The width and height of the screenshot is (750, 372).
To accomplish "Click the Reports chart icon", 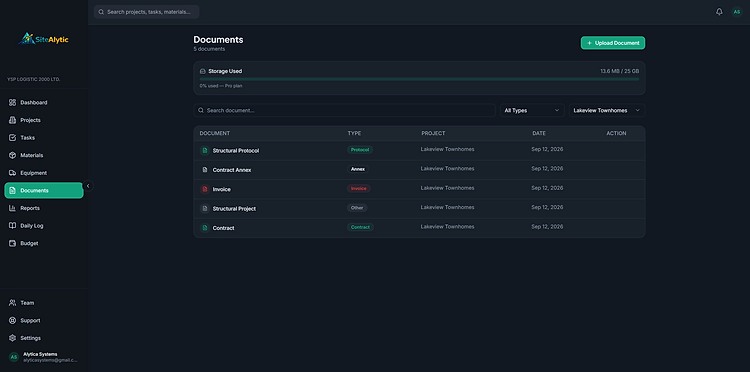I will [x=12, y=208].
